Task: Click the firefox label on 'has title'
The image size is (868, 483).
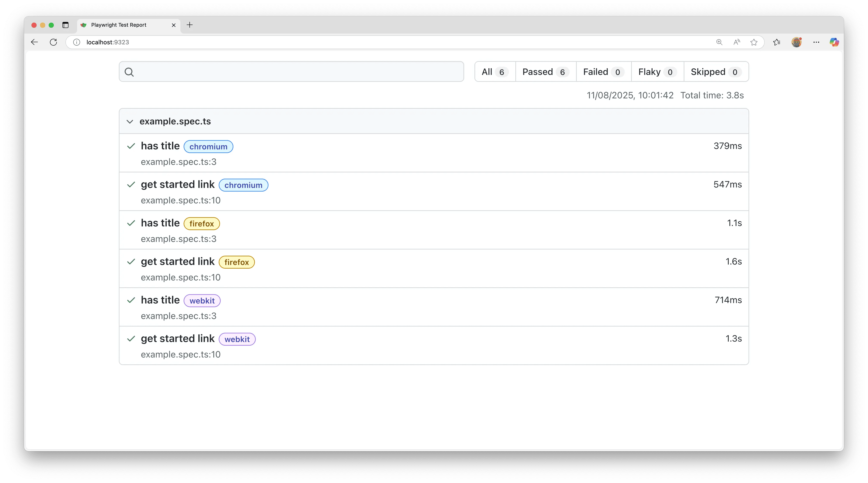Action: tap(201, 224)
